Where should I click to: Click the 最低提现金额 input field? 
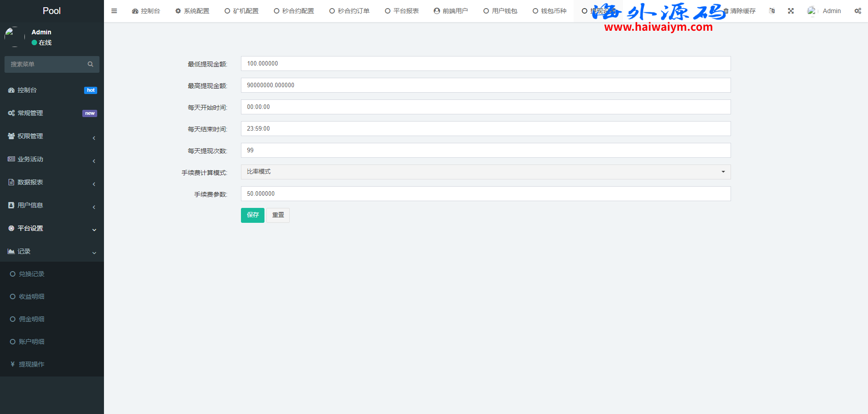point(486,64)
